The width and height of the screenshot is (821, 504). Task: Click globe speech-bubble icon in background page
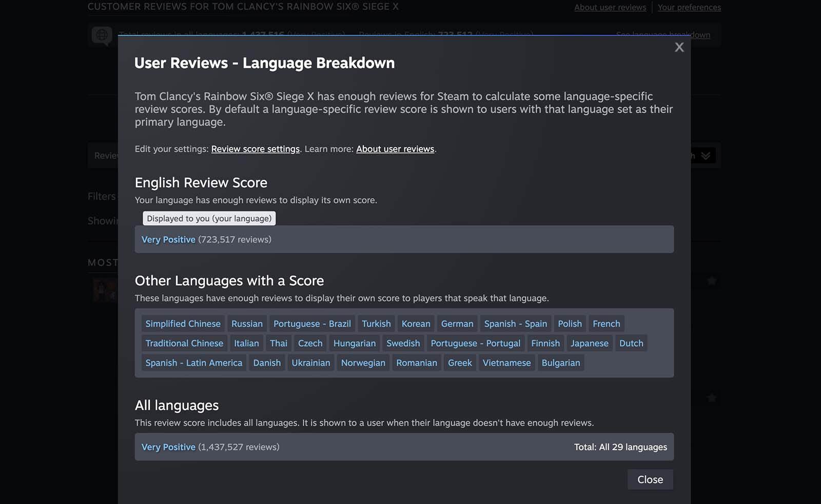click(102, 35)
